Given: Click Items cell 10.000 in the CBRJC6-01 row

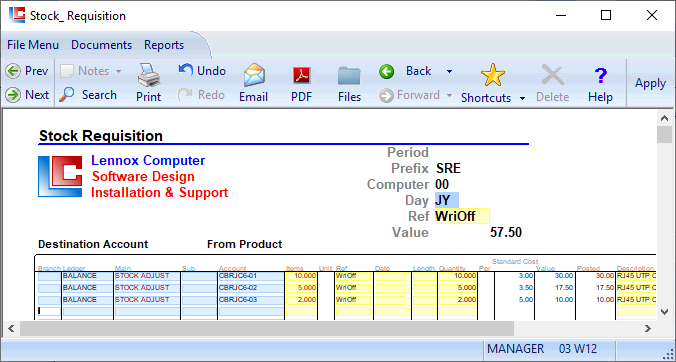Looking at the screenshot, I should pos(301,276).
